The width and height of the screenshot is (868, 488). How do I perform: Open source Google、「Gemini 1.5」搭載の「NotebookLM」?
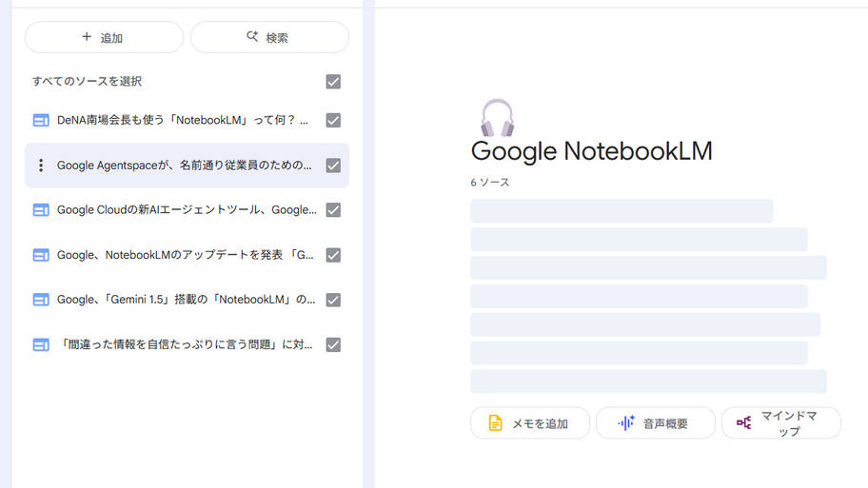(x=186, y=300)
